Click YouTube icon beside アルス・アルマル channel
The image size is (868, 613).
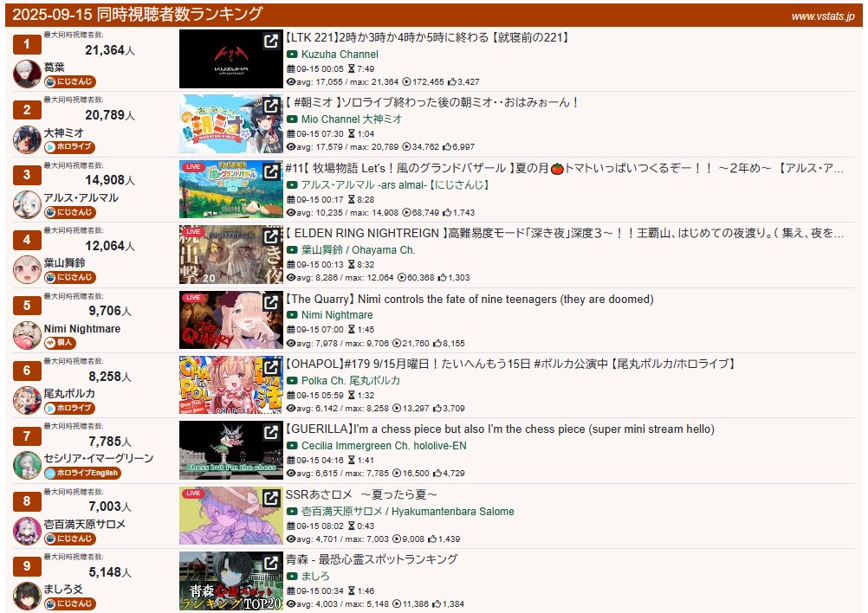coord(292,184)
